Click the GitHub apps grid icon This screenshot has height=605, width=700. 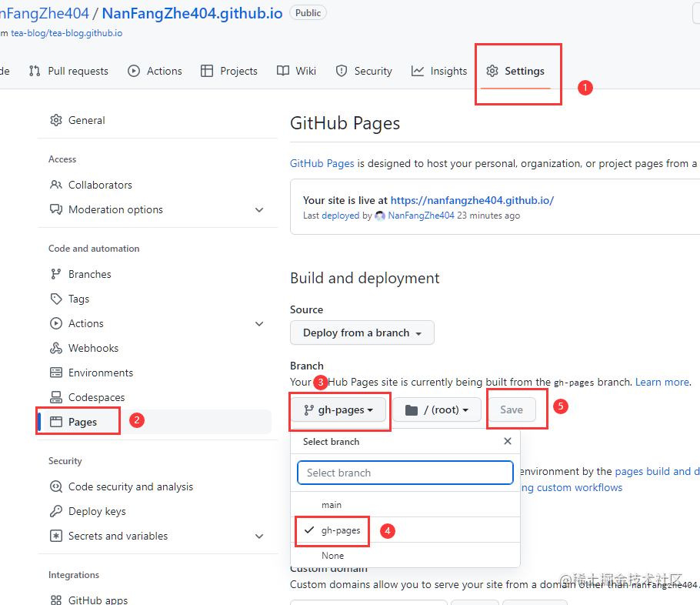(x=56, y=600)
